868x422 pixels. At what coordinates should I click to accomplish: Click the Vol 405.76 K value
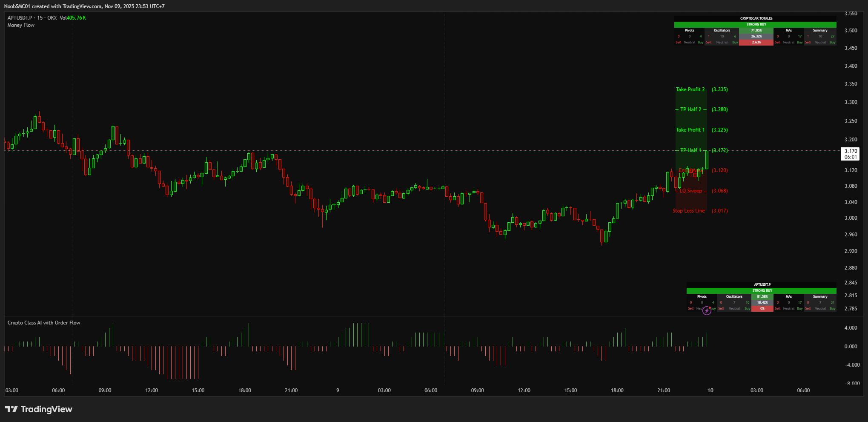(73, 18)
